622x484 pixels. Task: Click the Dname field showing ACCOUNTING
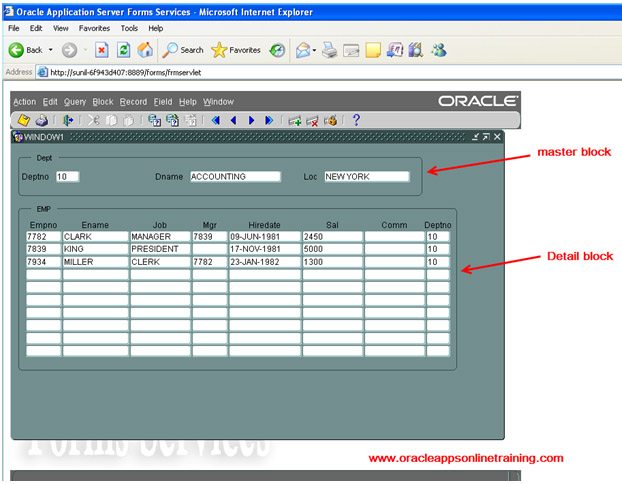point(234,177)
